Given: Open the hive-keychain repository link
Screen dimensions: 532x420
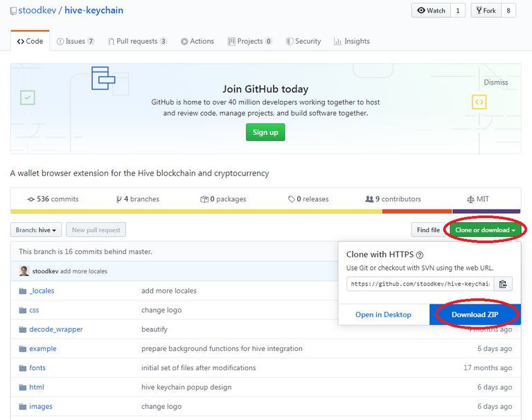Looking at the screenshot, I should [x=94, y=10].
